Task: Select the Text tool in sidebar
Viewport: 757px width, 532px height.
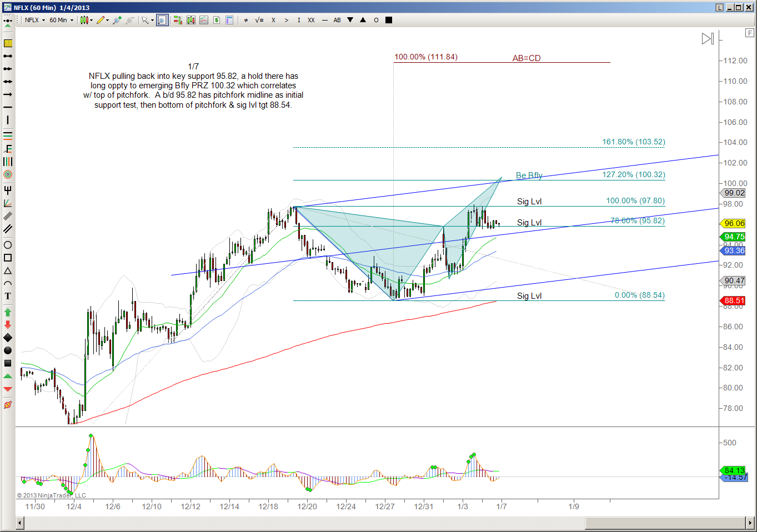Action: (8, 296)
